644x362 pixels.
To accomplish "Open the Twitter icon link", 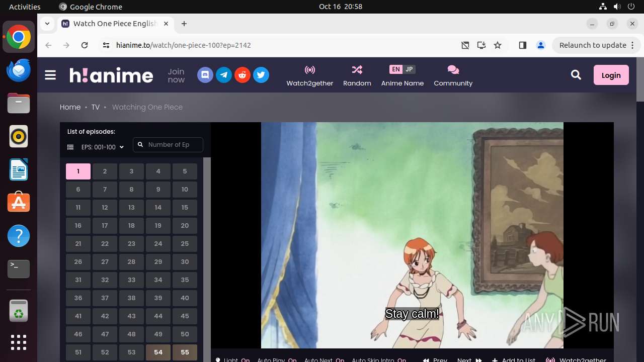I will point(261,75).
